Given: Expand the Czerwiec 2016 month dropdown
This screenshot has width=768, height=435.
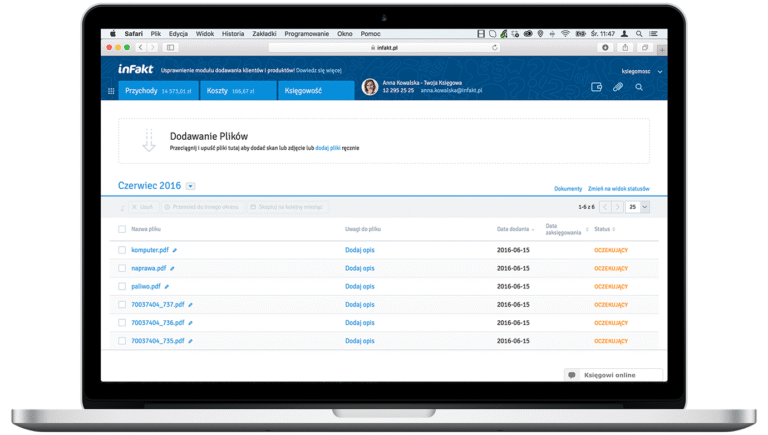Looking at the screenshot, I should click(x=190, y=186).
